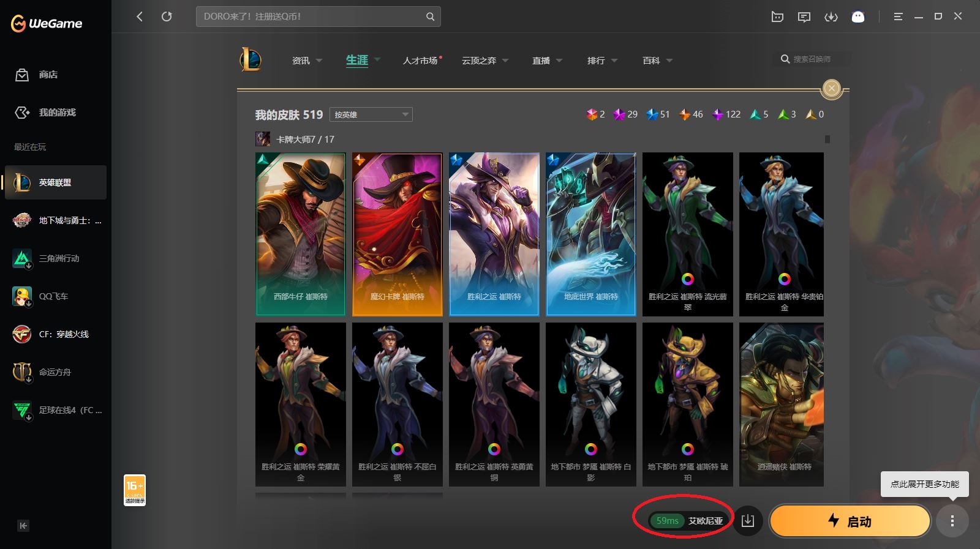Click the 搜索召唤师 search field
The height and width of the screenshot is (549, 980).
[x=813, y=59]
